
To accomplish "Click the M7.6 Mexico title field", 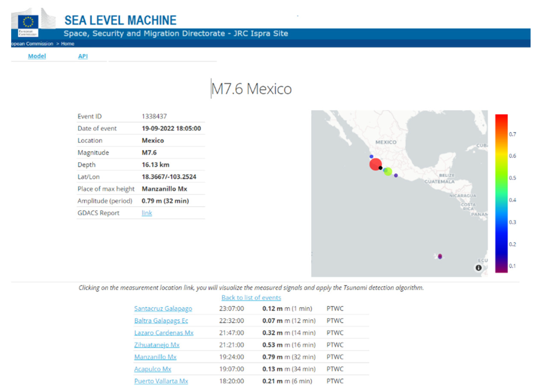I will (x=251, y=89).
